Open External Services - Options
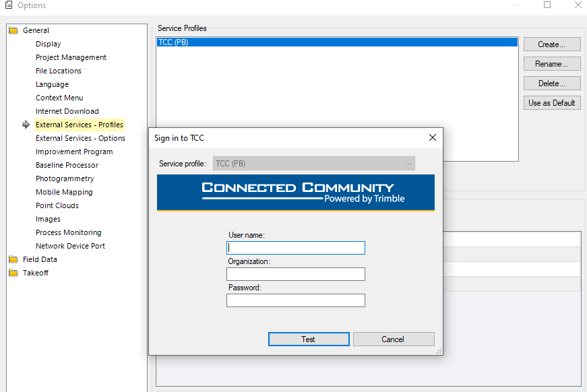The image size is (587, 392). 80,138
